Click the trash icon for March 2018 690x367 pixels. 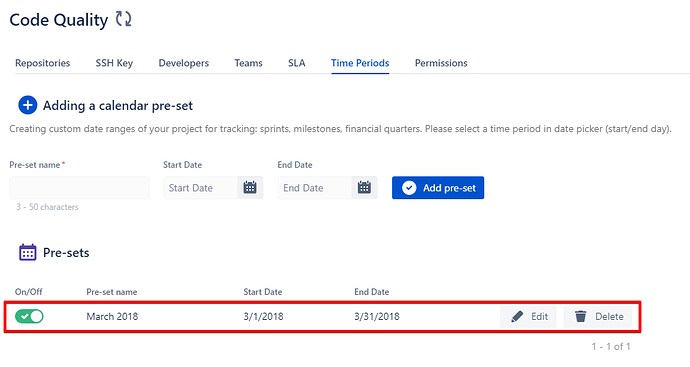point(581,316)
